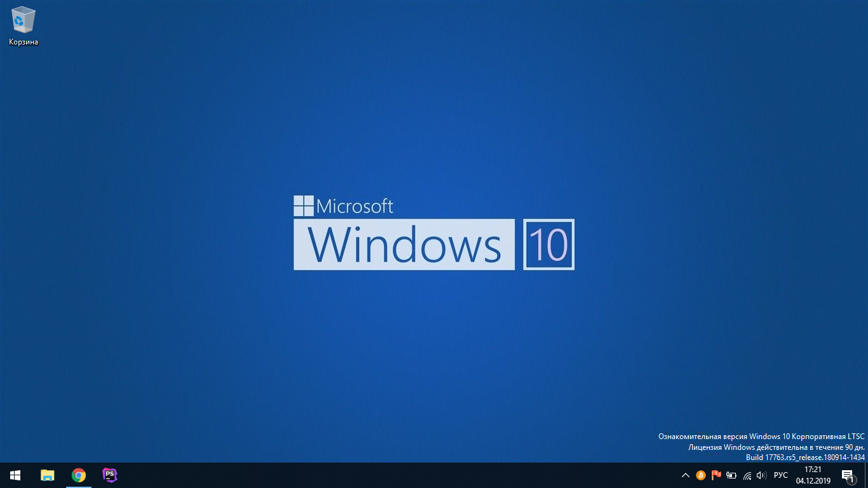Open the РУС input language switcher

(x=781, y=475)
